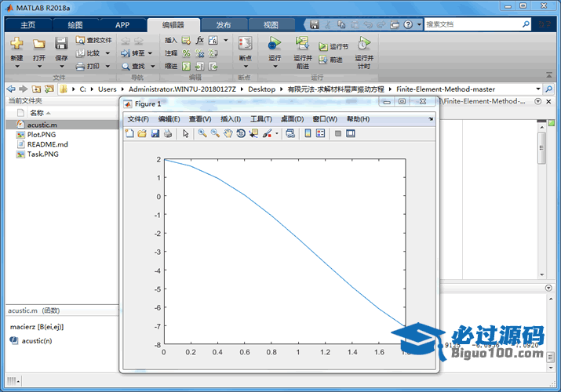Viewport: 561px width, 392px height.
Task: Expand the Compare (比较) dropdown arrow
Action: 107,53
